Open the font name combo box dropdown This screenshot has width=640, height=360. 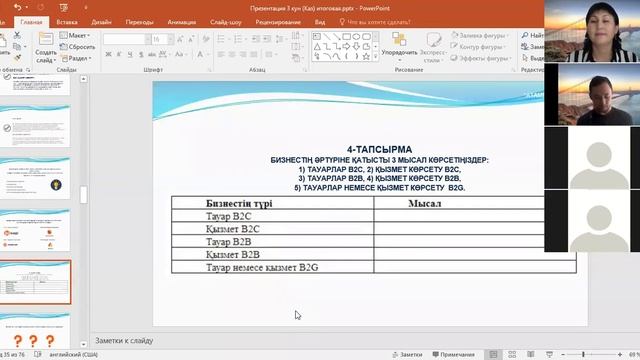tap(147, 39)
